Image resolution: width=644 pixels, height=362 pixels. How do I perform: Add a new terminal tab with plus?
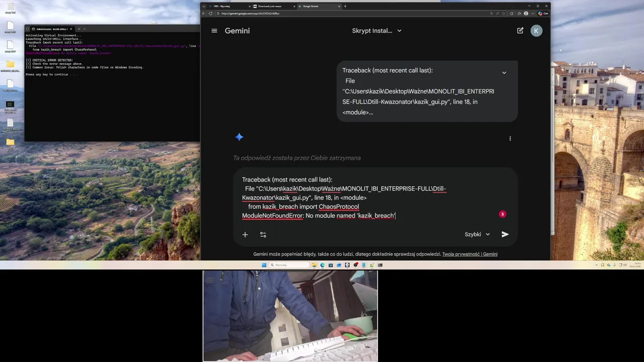[79, 29]
